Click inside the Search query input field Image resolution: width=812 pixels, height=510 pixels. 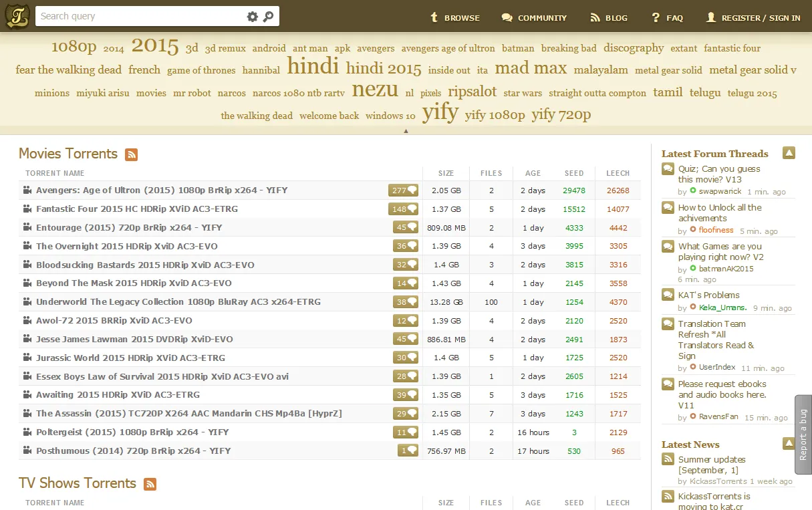point(134,15)
